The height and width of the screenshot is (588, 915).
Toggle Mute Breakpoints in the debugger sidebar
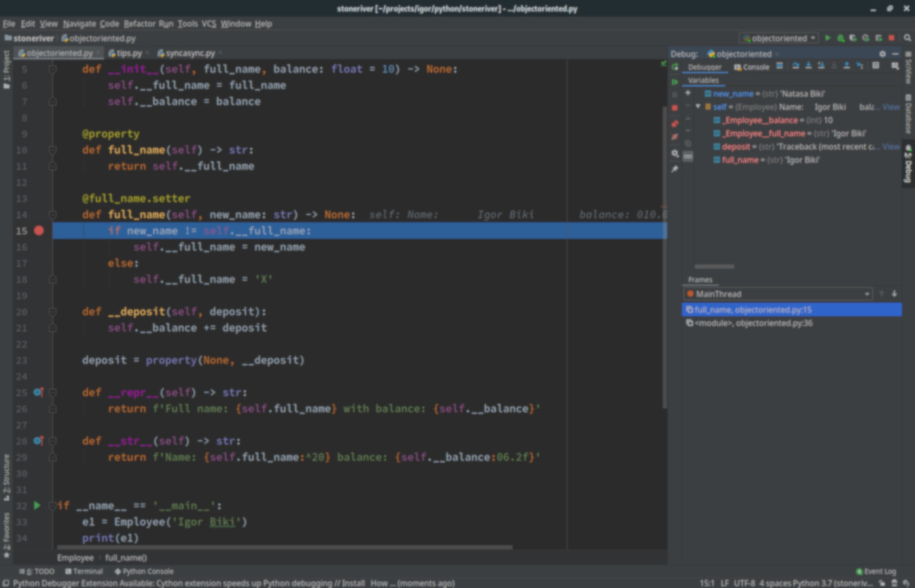(675, 136)
